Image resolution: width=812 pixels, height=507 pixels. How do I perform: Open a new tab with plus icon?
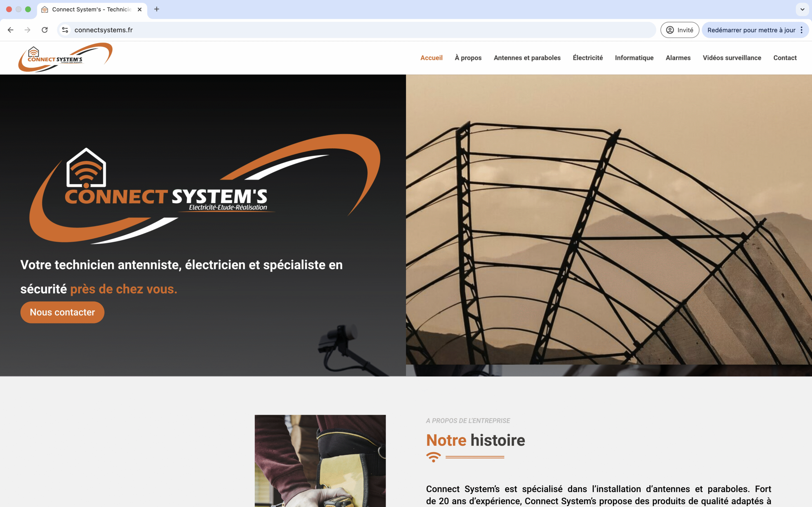click(157, 9)
